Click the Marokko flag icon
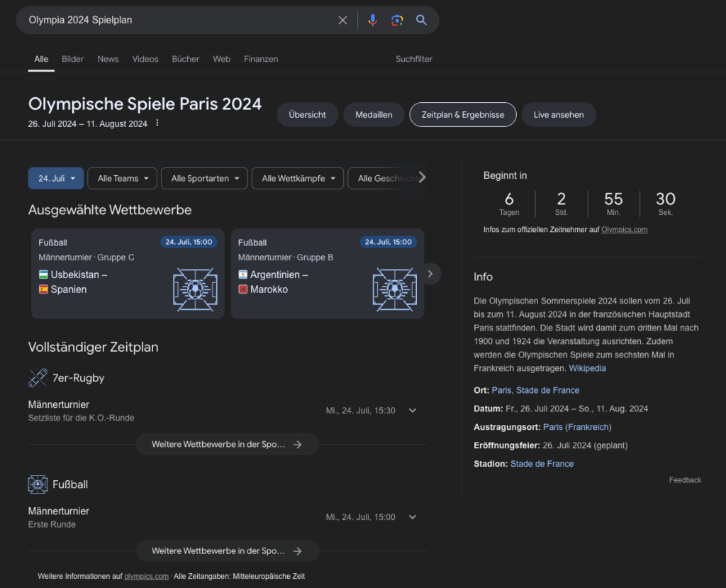The width and height of the screenshot is (726, 588). (x=243, y=289)
